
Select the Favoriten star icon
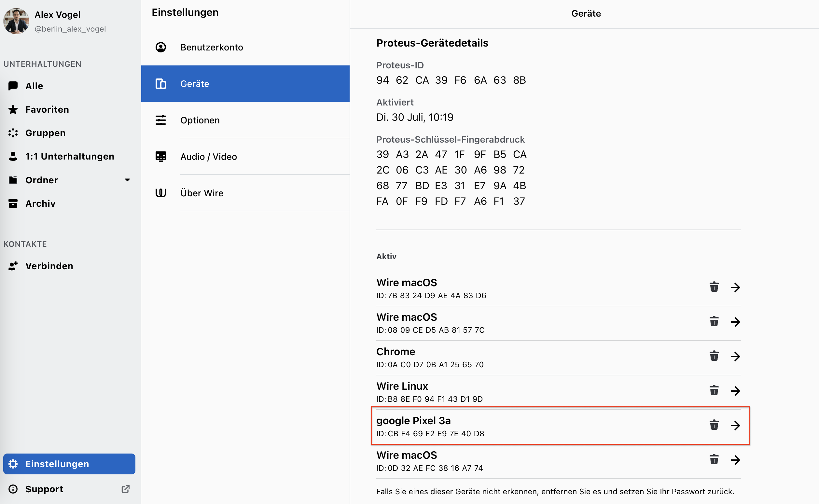coord(13,109)
